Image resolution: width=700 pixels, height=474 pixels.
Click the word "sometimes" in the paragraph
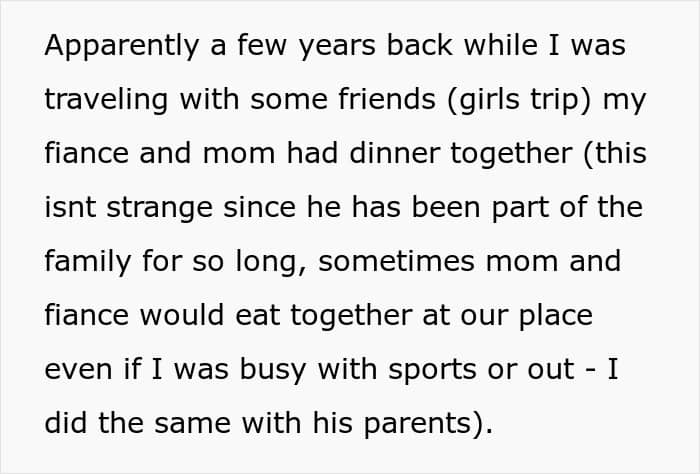tap(396, 261)
